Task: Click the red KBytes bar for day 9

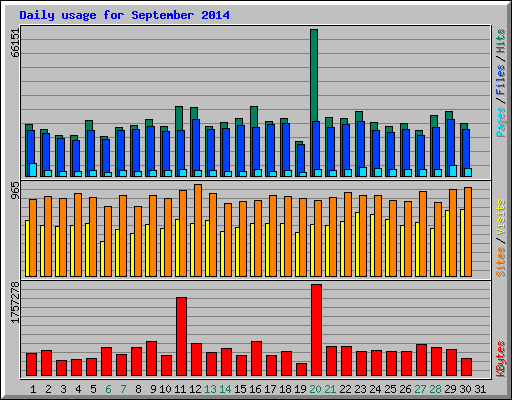Action: (151, 358)
